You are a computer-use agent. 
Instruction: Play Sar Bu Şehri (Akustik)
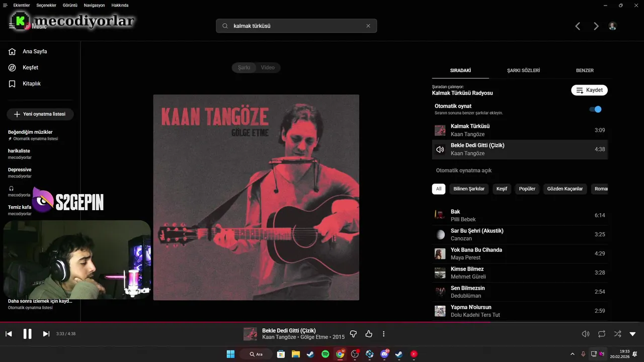pyautogui.click(x=520, y=234)
